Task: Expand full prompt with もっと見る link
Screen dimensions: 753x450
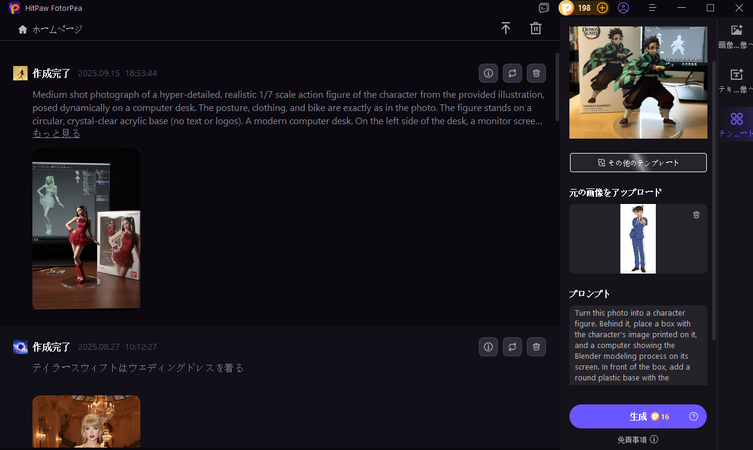Action: coord(56,134)
